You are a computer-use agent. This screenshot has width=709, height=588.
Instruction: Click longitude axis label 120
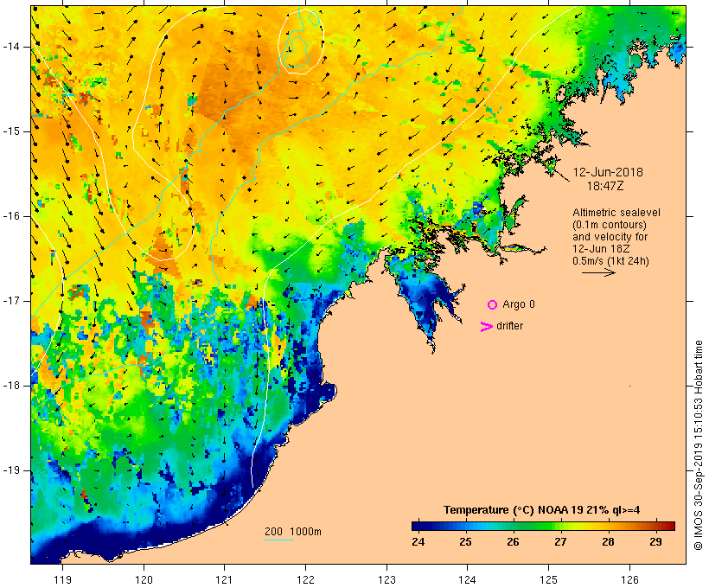click(x=144, y=579)
